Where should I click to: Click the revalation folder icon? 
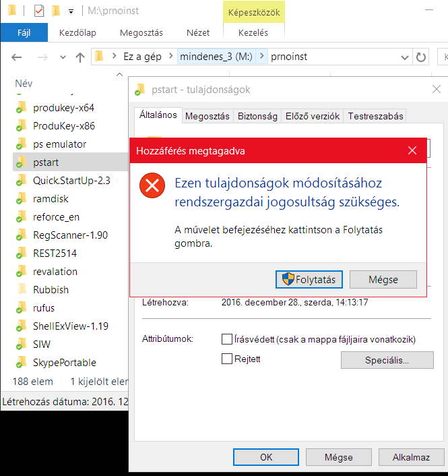tap(21, 272)
